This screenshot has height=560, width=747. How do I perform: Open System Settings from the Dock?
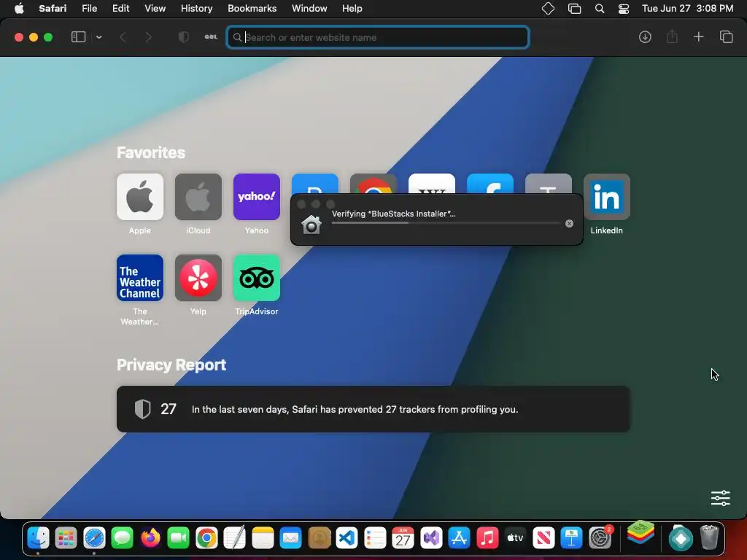click(x=600, y=538)
